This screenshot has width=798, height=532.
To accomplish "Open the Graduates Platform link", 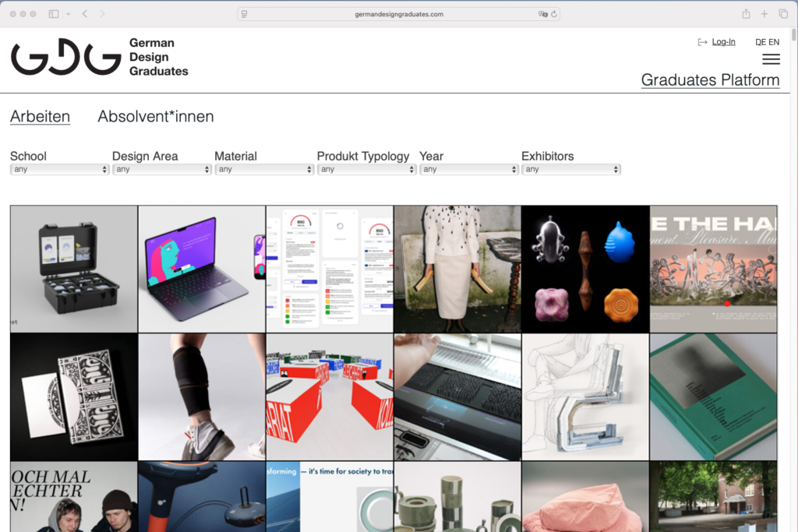I will [710, 80].
